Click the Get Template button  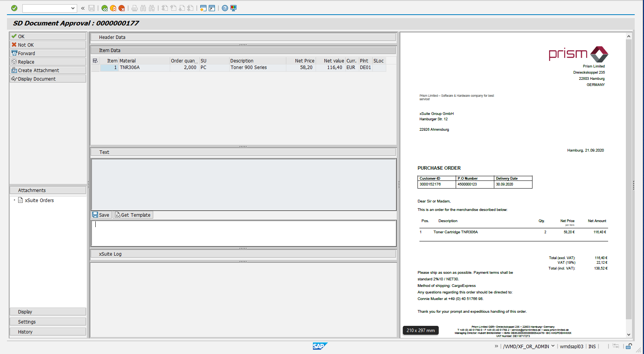click(133, 215)
